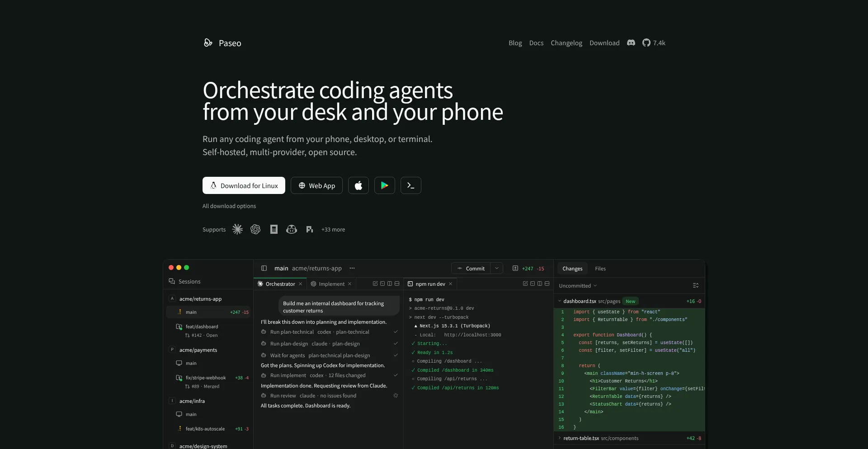Click split-columns icon in npm run dev pane
Screen dimensions: 868x449
pos(540,284)
